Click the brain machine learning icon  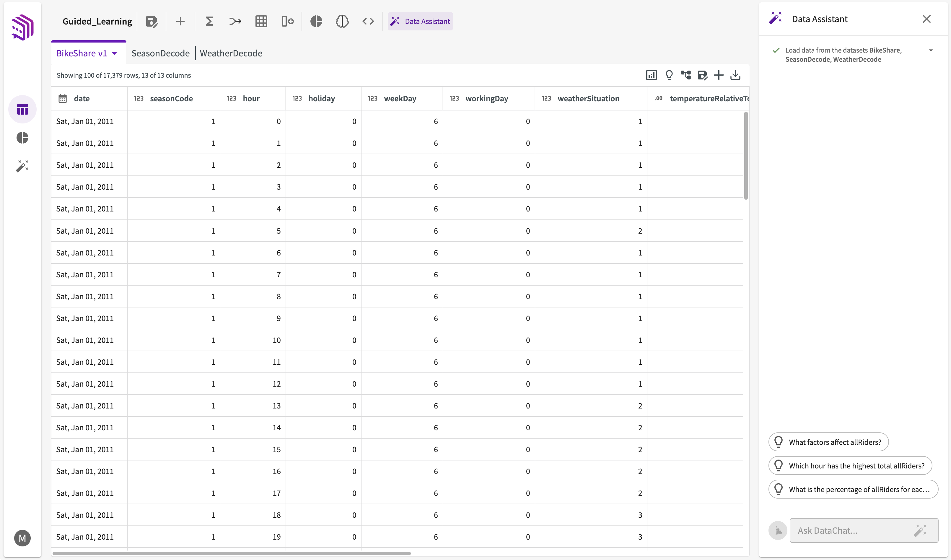coord(342,22)
